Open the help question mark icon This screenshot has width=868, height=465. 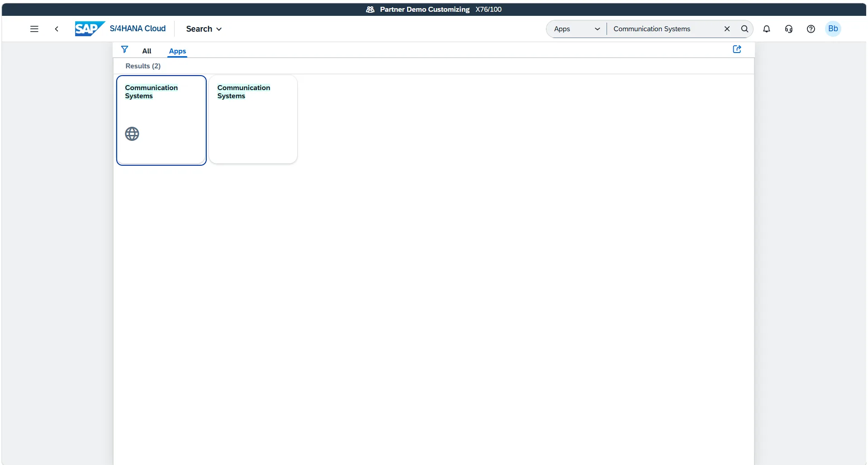click(811, 29)
